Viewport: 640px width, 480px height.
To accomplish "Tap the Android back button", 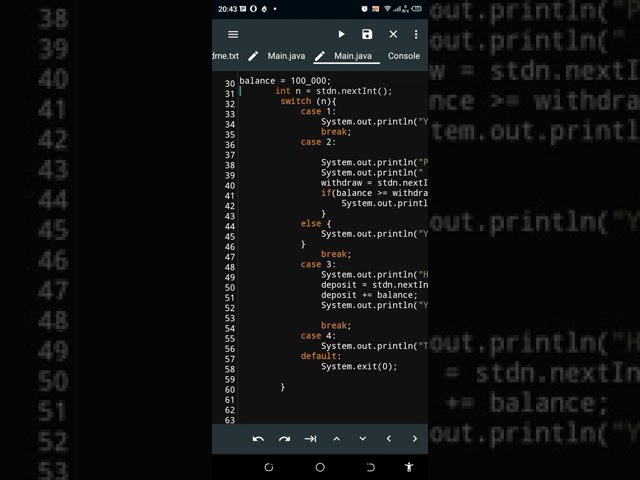I will click(371, 467).
